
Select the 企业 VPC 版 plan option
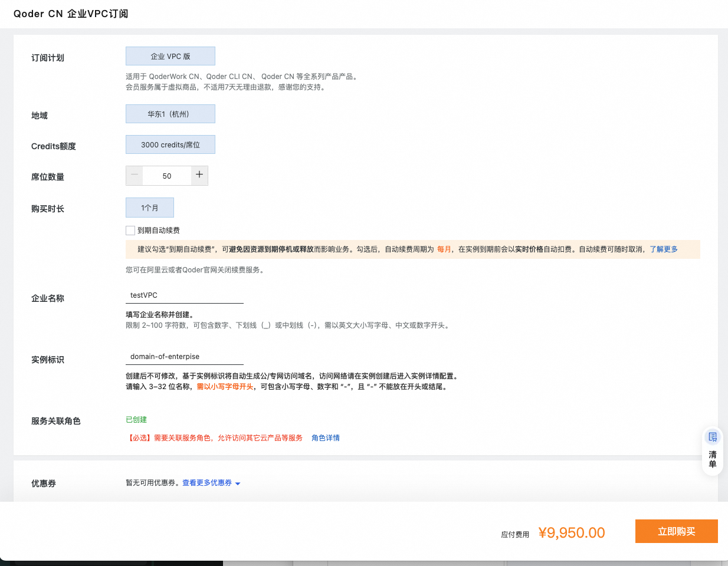click(x=170, y=56)
